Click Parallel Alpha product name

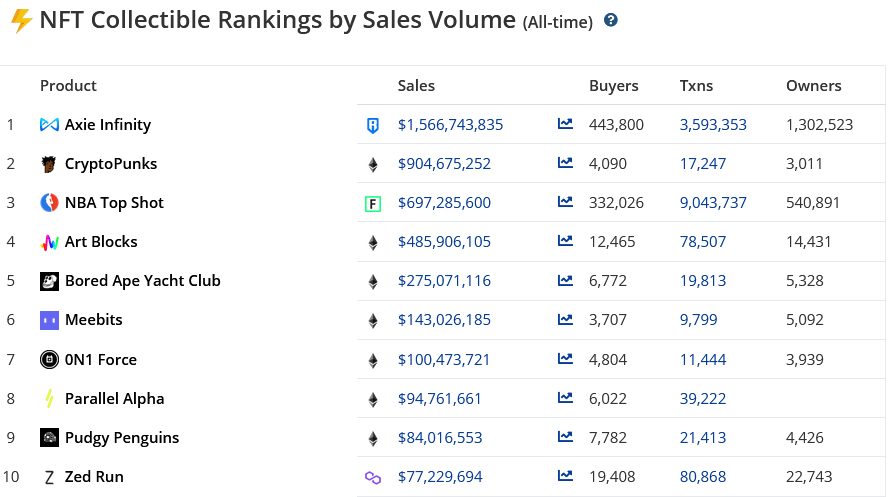(114, 399)
